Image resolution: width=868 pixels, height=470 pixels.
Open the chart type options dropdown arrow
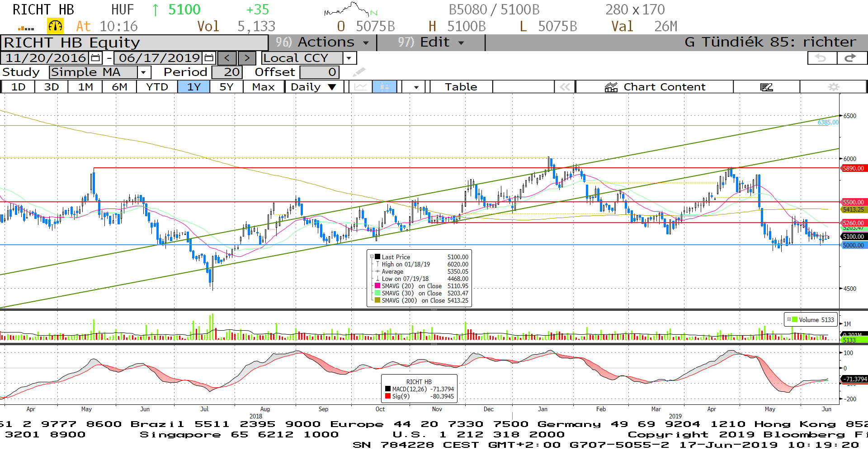pos(416,87)
